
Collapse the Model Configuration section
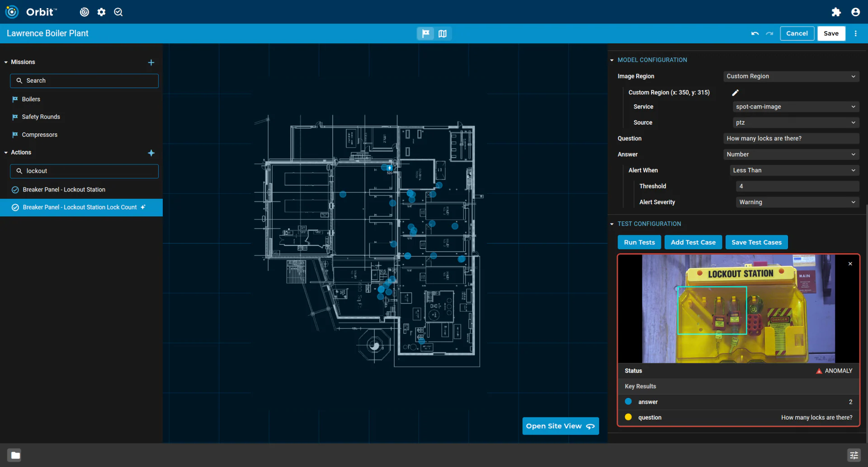click(x=612, y=60)
